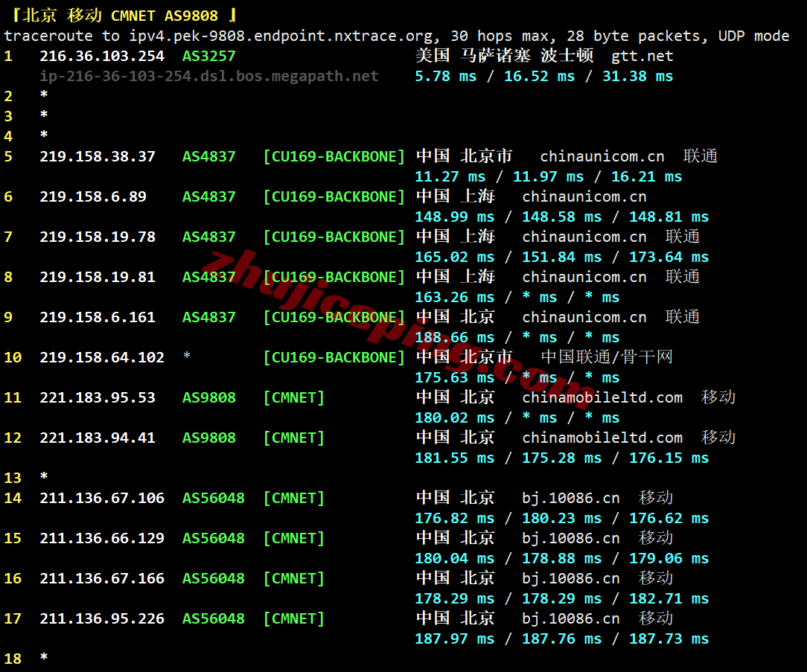Select IP 219.158.64.102 in hop 10

coord(102,357)
